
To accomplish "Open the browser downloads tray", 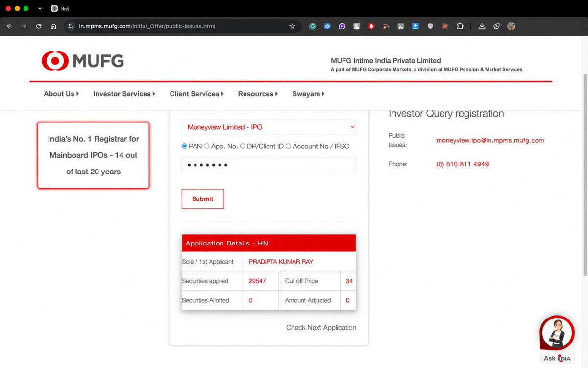I will pos(482,26).
